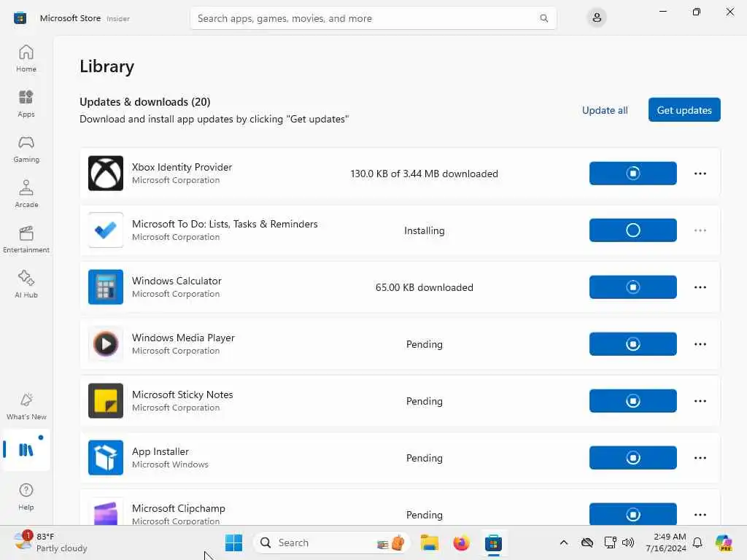Open the Windows Start menu
The image size is (747, 560).
tap(233, 542)
